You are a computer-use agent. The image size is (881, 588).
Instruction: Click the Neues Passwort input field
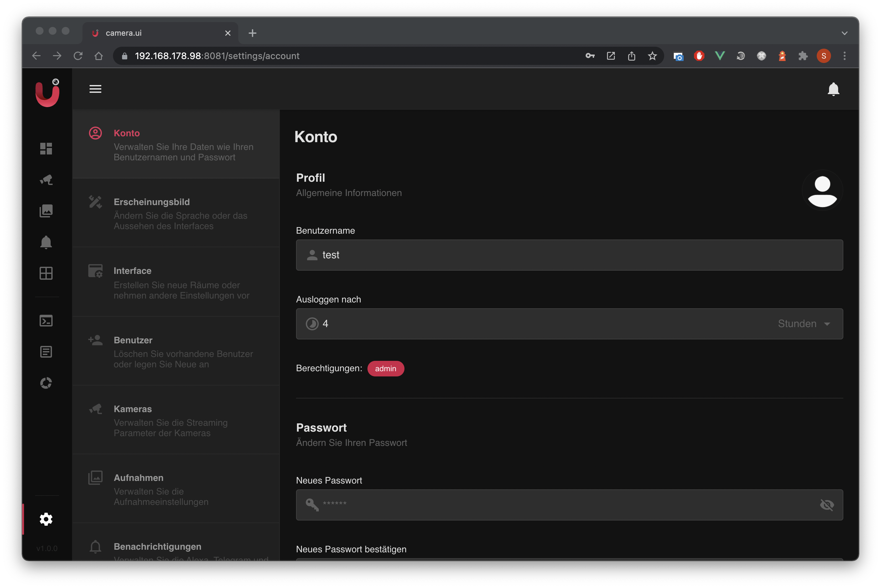coord(569,504)
